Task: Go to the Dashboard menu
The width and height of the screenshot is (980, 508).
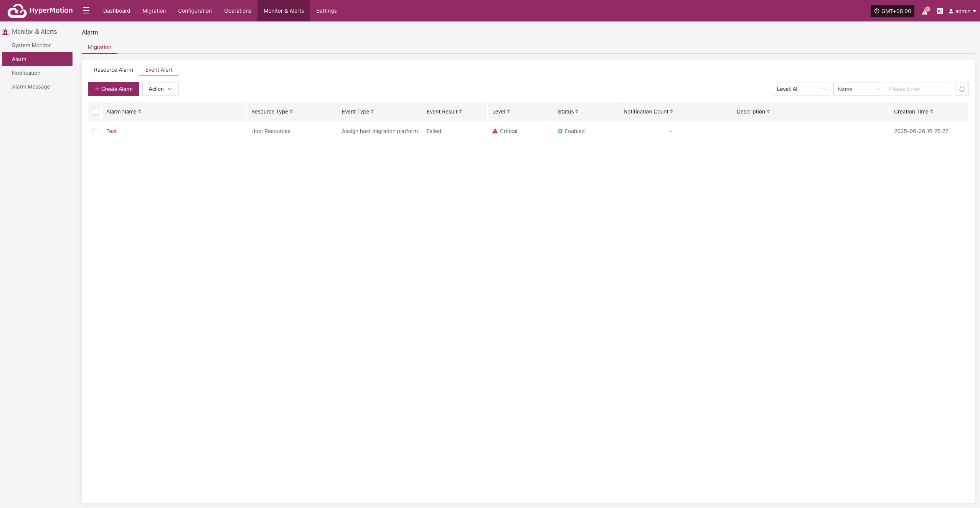Action: [117, 11]
